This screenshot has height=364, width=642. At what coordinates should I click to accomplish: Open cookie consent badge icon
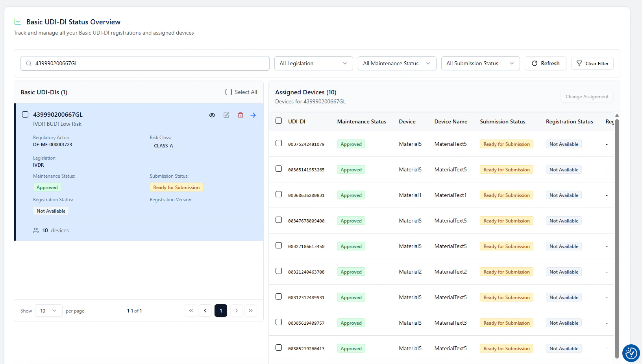tap(631, 353)
